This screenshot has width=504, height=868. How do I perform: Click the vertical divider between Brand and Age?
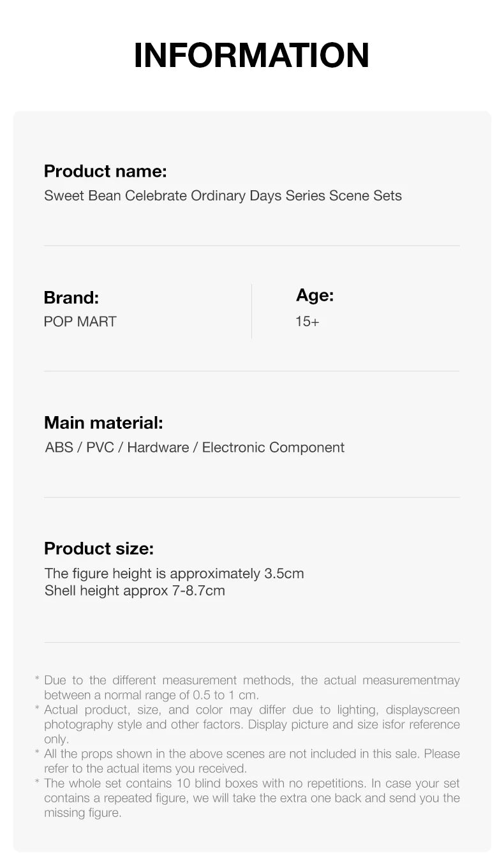point(251,311)
